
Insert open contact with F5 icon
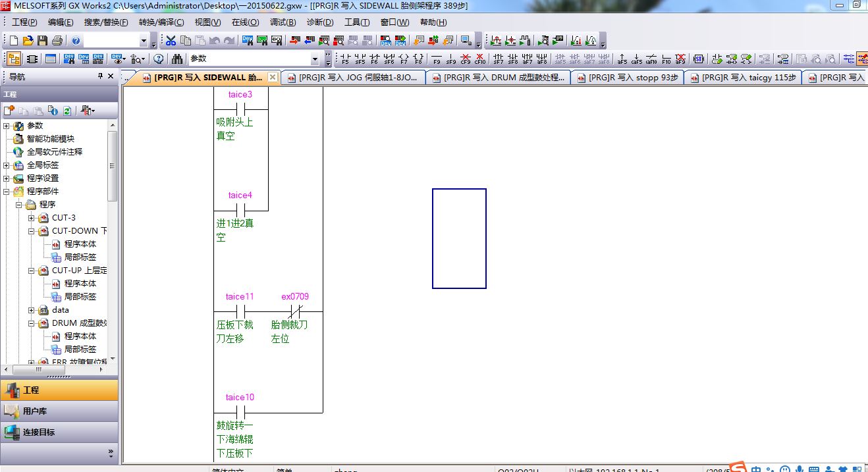click(345, 59)
